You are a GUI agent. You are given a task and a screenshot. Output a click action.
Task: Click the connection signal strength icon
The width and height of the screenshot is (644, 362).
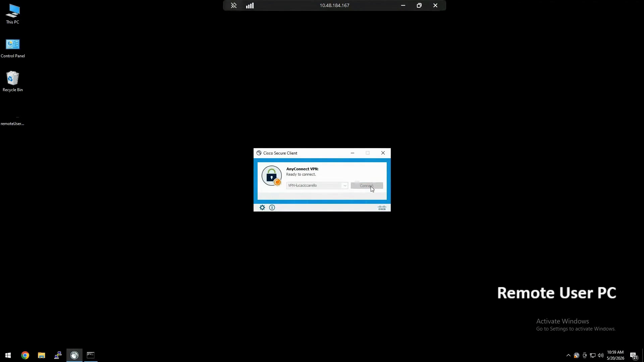tap(250, 5)
